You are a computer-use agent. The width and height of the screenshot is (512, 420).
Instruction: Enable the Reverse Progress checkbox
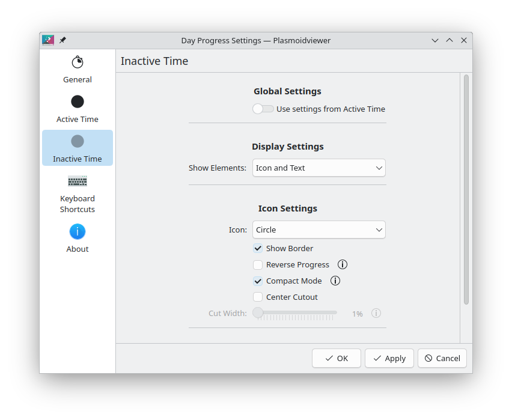[258, 265]
